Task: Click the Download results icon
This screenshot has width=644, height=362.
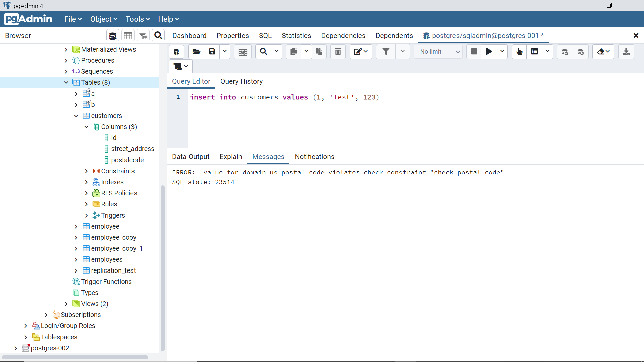Action: click(x=626, y=52)
